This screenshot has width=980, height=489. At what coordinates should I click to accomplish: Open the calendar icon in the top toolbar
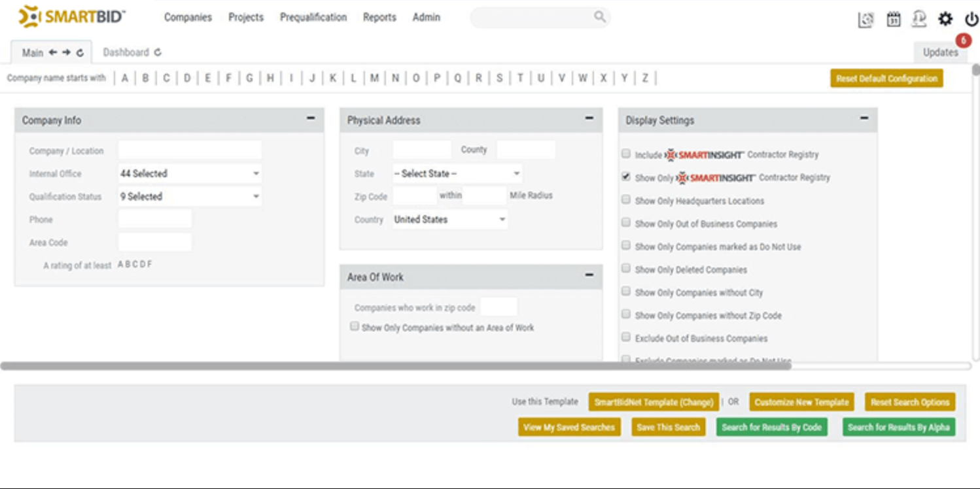click(893, 20)
